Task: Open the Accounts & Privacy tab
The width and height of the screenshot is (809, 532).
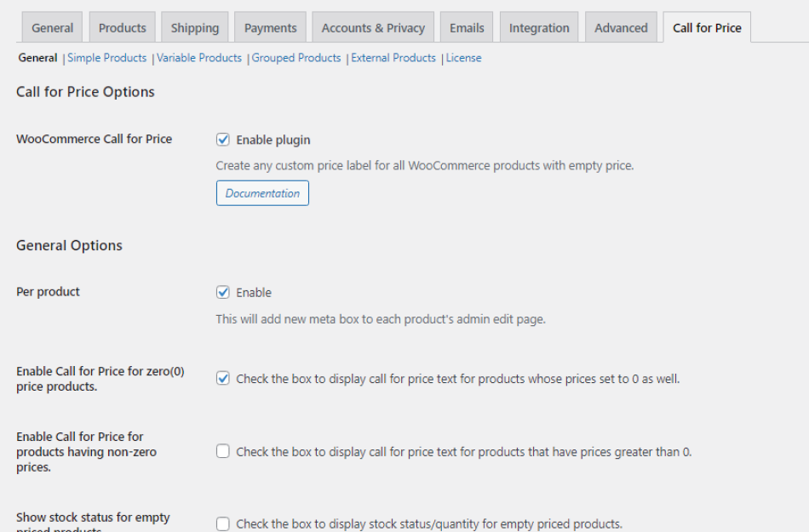Action: [x=372, y=27]
